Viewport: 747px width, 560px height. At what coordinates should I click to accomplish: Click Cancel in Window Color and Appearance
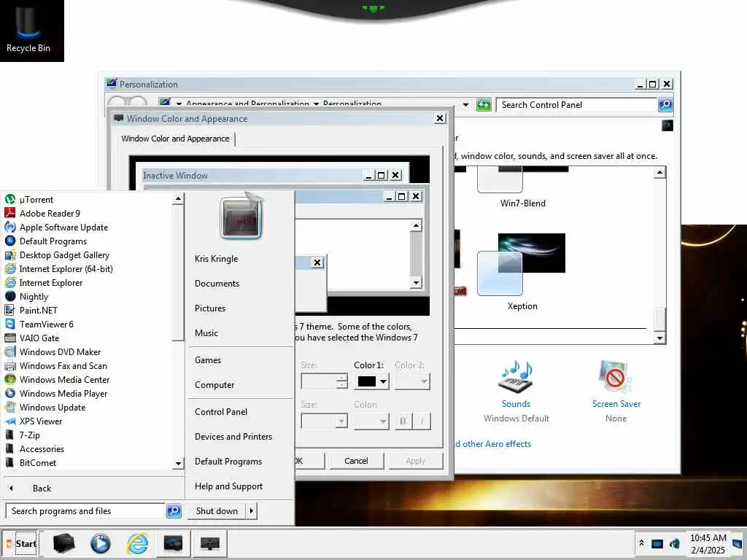pyautogui.click(x=356, y=461)
